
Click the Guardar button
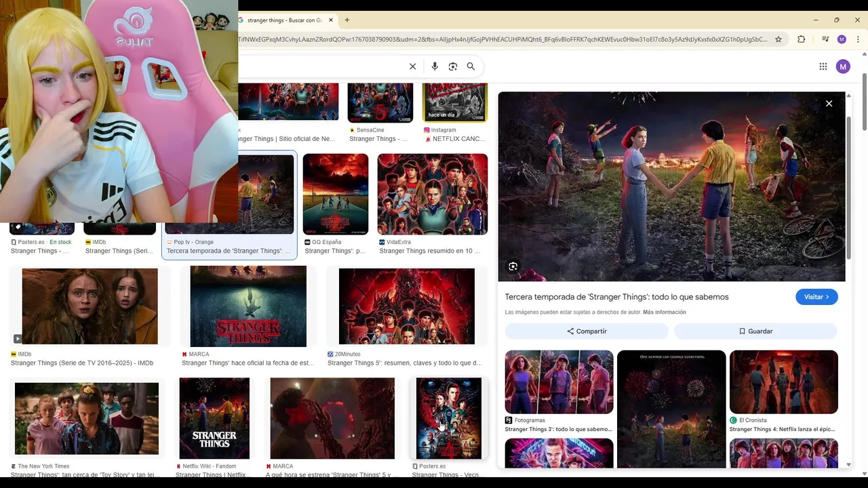point(755,331)
